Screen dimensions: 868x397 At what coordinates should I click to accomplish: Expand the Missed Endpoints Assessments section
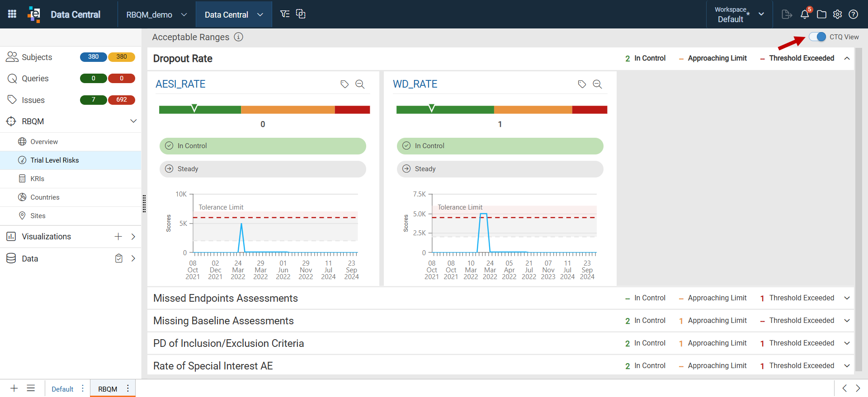(x=847, y=298)
